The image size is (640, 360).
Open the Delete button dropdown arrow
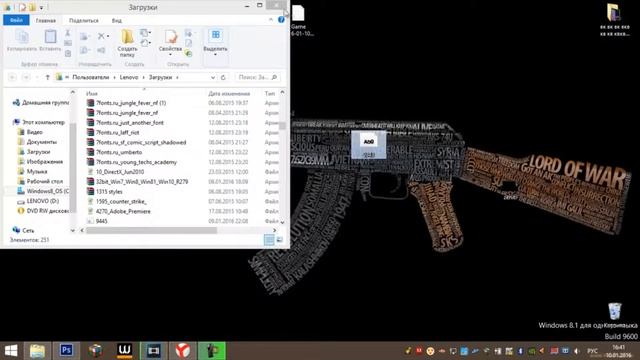pyautogui.click(x=108, y=36)
